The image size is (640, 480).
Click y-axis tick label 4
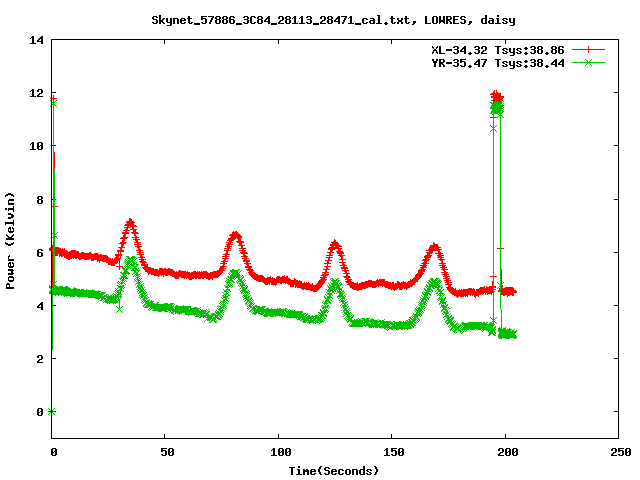[40, 306]
